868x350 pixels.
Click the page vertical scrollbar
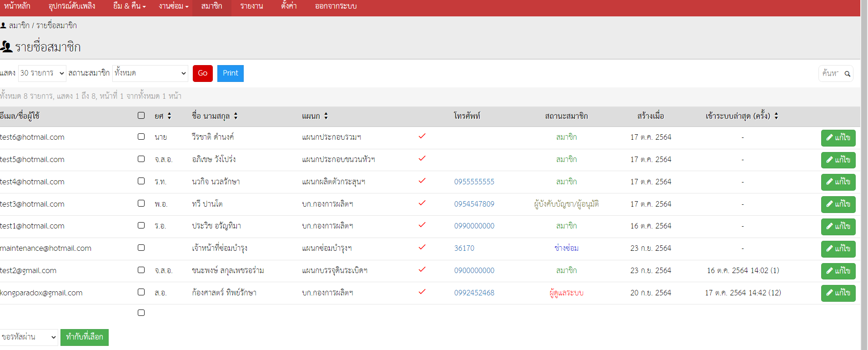[x=864, y=175]
